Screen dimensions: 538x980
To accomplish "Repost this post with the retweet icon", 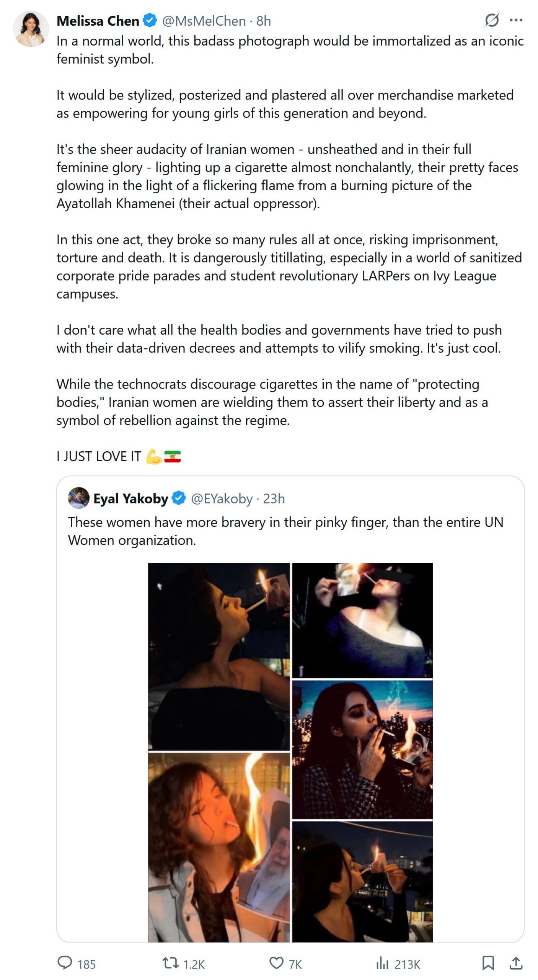I will click(170, 963).
